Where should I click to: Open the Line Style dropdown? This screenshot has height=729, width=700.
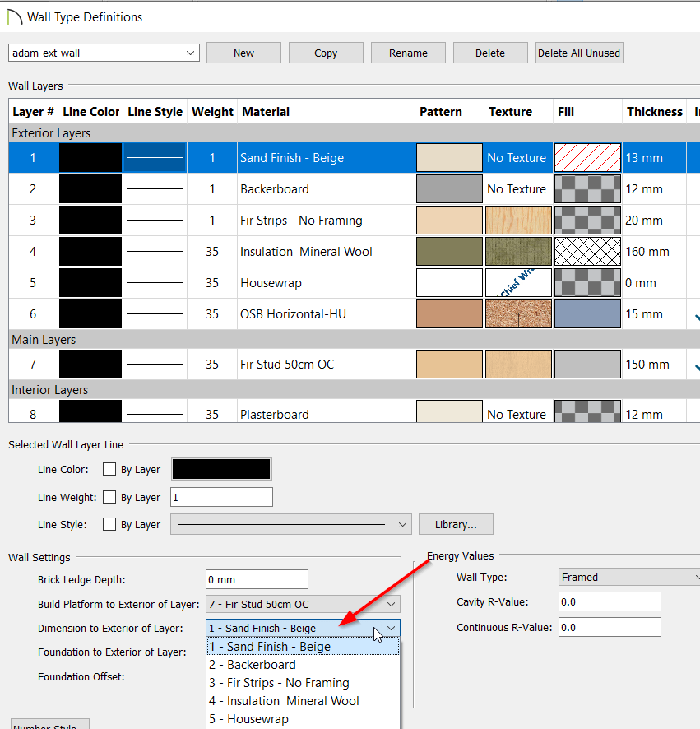(x=291, y=524)
